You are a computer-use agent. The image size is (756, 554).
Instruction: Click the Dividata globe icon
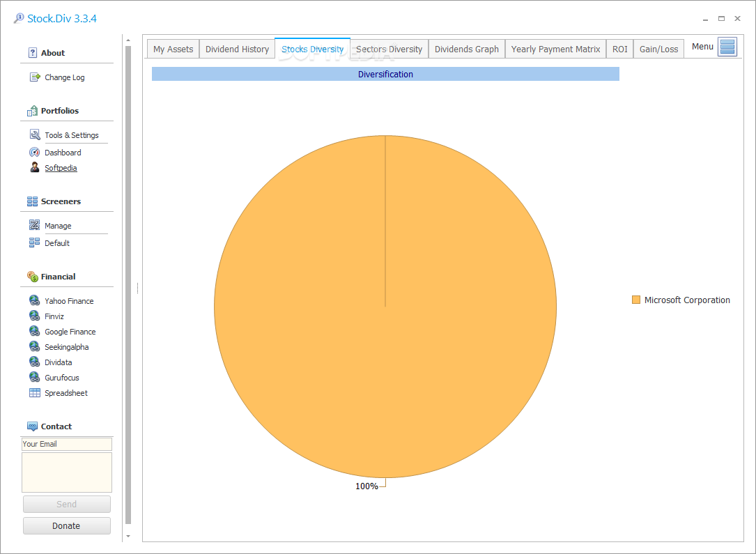tap(35, 362)
